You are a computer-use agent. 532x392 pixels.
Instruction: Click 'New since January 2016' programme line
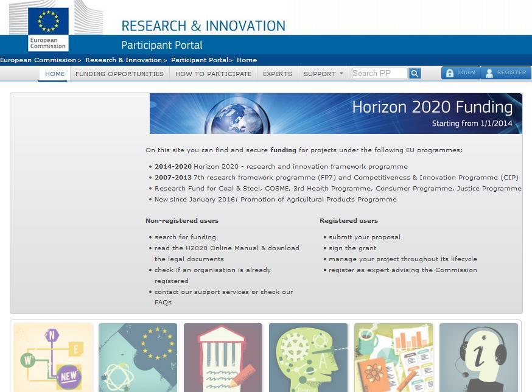click(276, 199)
